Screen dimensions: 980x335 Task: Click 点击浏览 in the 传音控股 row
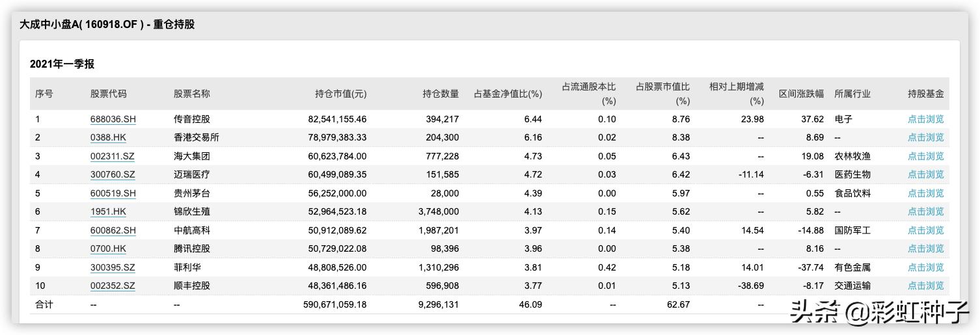click(925, 119)
